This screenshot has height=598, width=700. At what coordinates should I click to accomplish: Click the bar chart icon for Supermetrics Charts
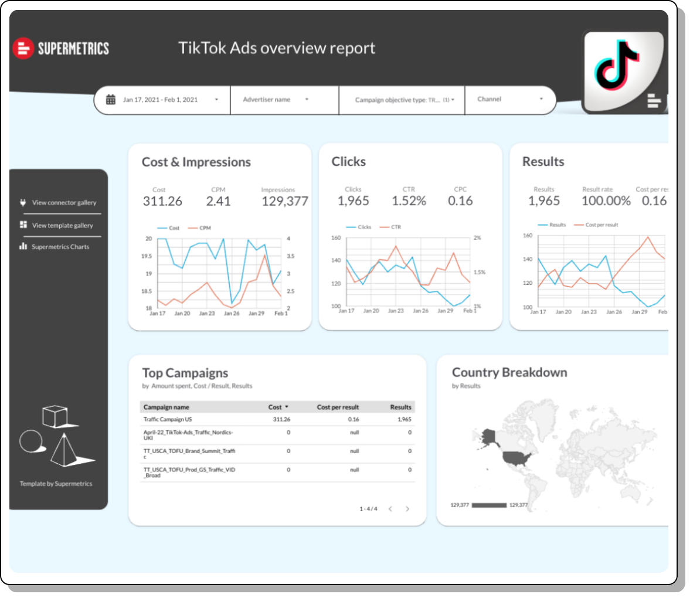(x=23, y=247)
